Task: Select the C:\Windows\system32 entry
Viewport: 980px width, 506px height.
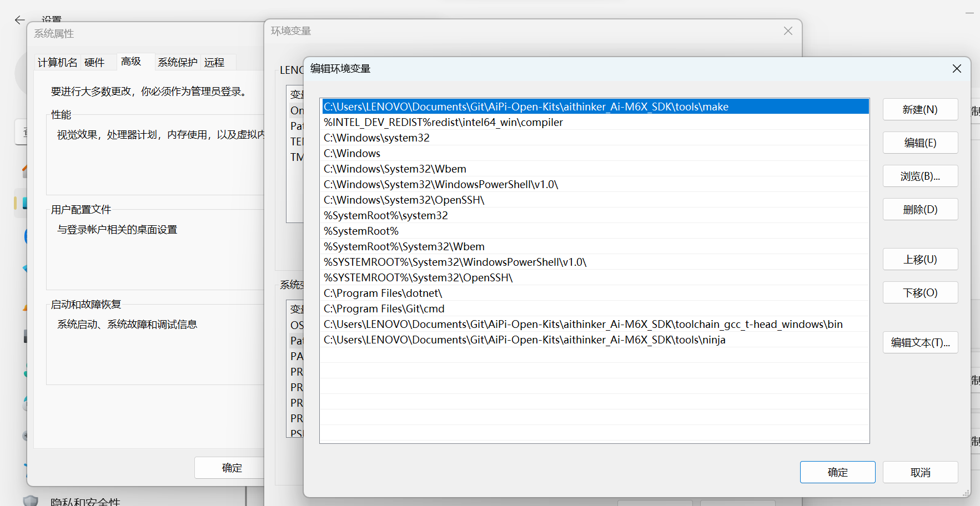Action: (595, 138)
